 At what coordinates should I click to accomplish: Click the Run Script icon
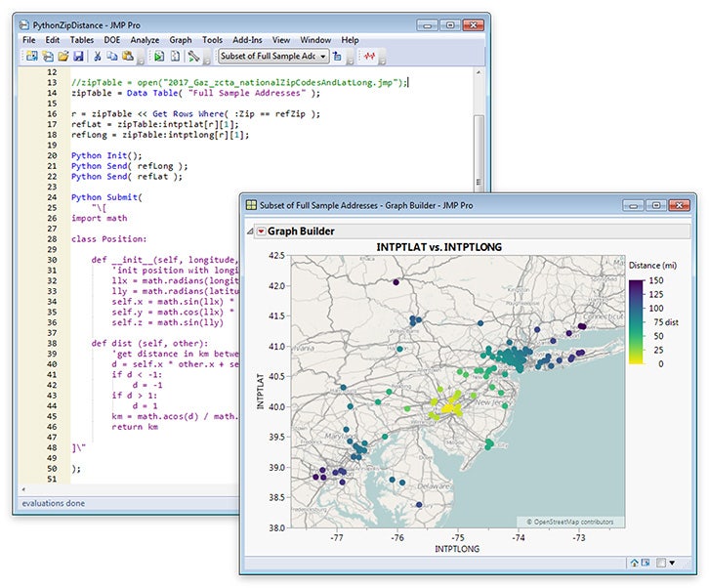[x=158, y=57]
